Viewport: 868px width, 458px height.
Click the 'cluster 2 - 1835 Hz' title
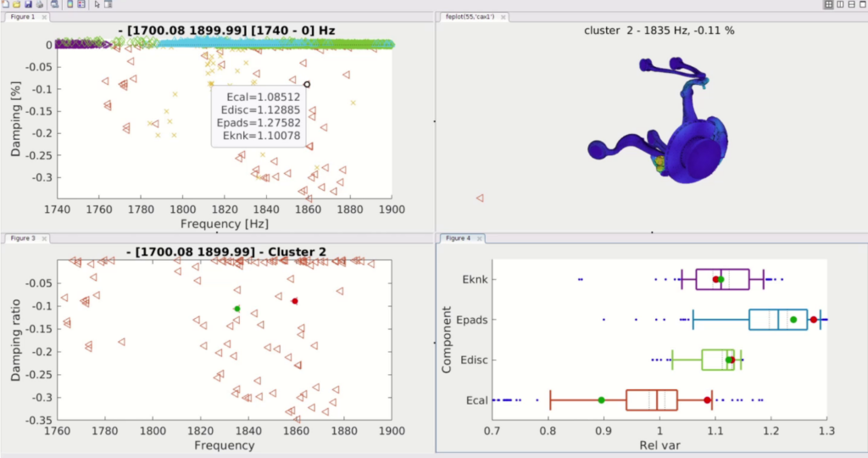[x=659, y=31]
